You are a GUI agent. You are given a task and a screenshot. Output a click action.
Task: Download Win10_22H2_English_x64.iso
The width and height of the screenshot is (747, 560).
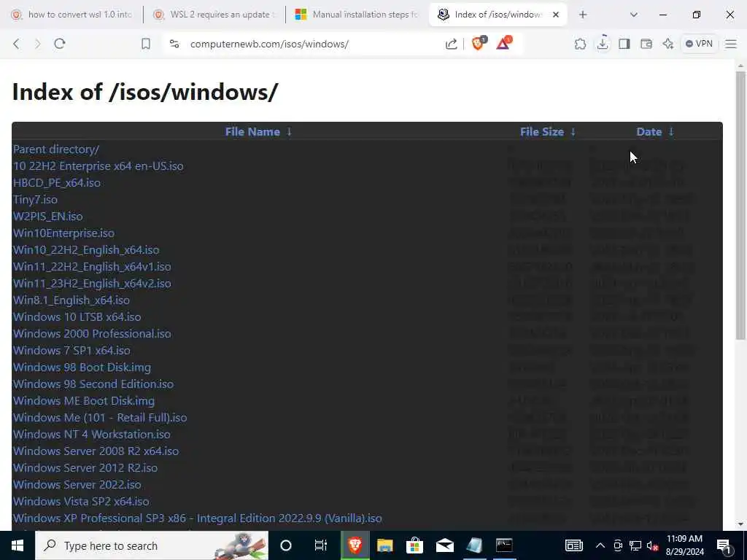86,249
